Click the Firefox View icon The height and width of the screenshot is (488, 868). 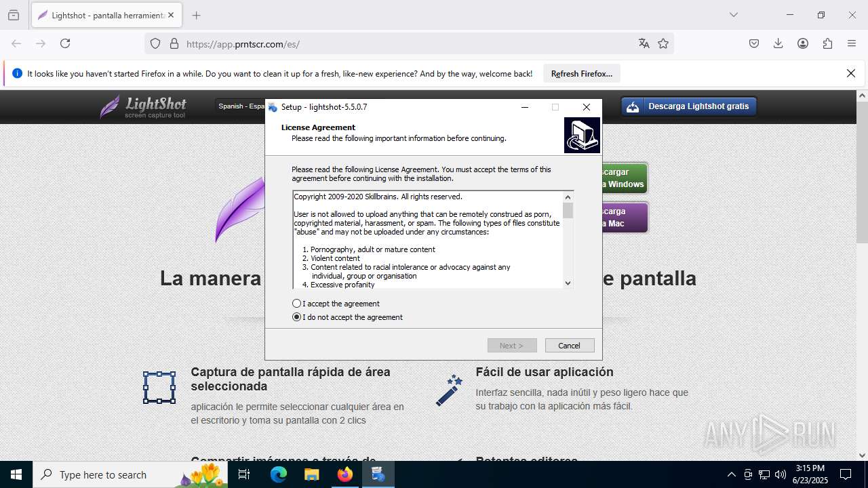point(14,15)
